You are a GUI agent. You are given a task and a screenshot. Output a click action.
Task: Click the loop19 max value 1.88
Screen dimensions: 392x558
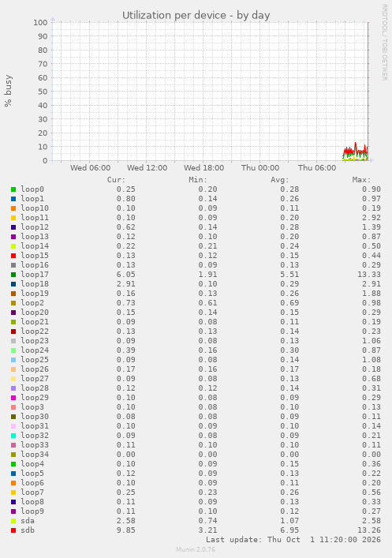coord(371,294)
